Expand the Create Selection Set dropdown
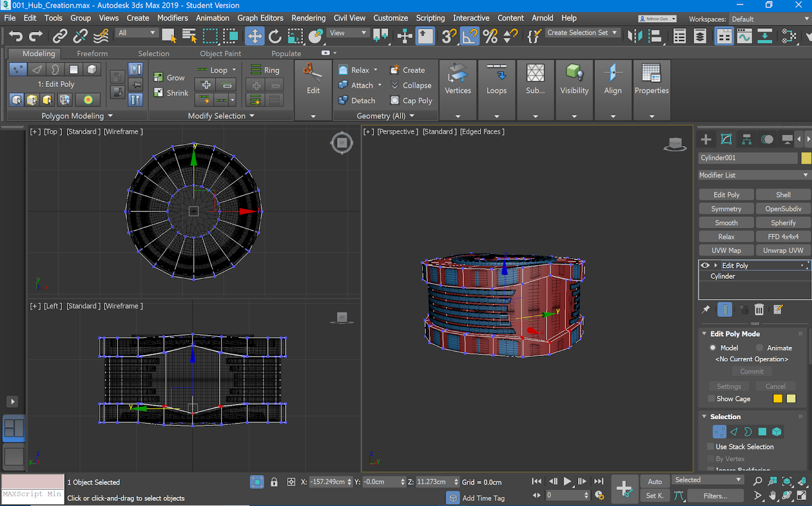 coord(615,32)
